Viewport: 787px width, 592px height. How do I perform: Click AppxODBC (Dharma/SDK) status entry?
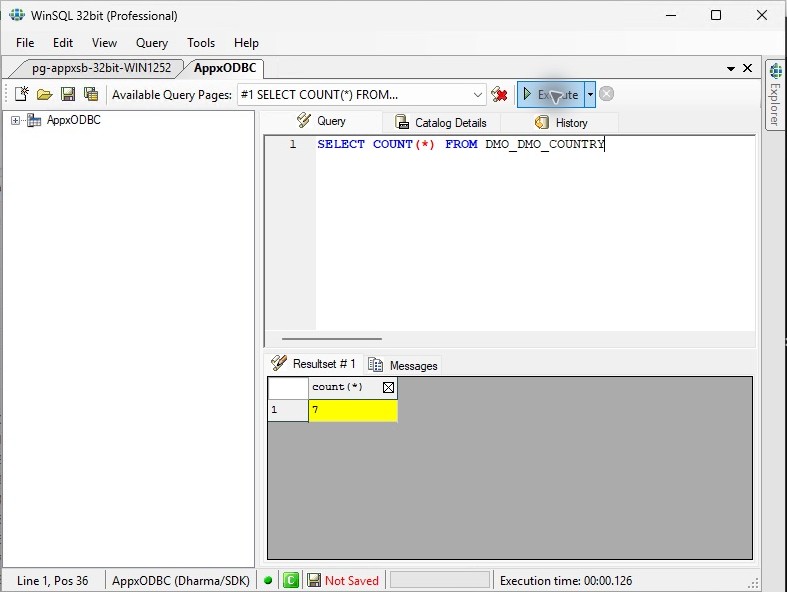click(x=181, y=581)
